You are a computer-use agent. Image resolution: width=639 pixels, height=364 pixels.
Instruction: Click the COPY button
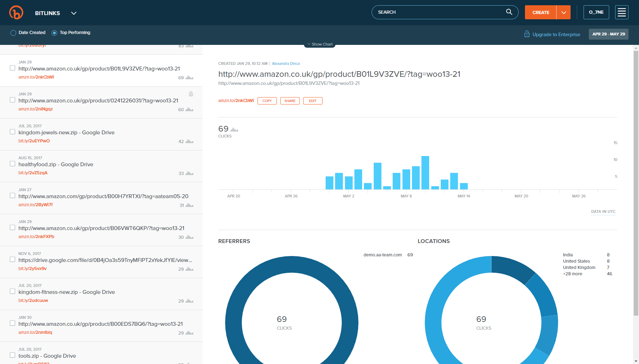click(x=267, y=101)
